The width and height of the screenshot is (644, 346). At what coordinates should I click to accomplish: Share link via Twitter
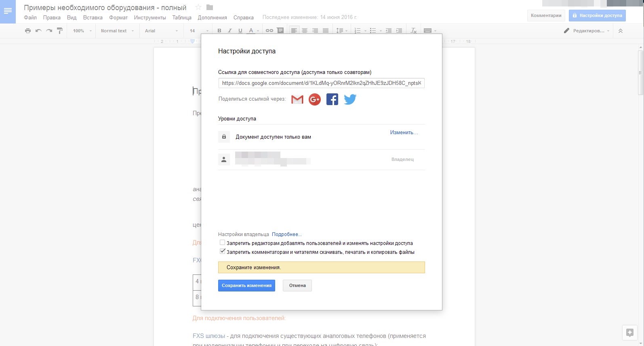350,99
